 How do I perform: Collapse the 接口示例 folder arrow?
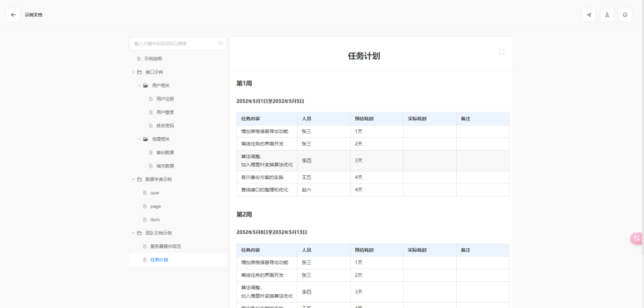133,72
